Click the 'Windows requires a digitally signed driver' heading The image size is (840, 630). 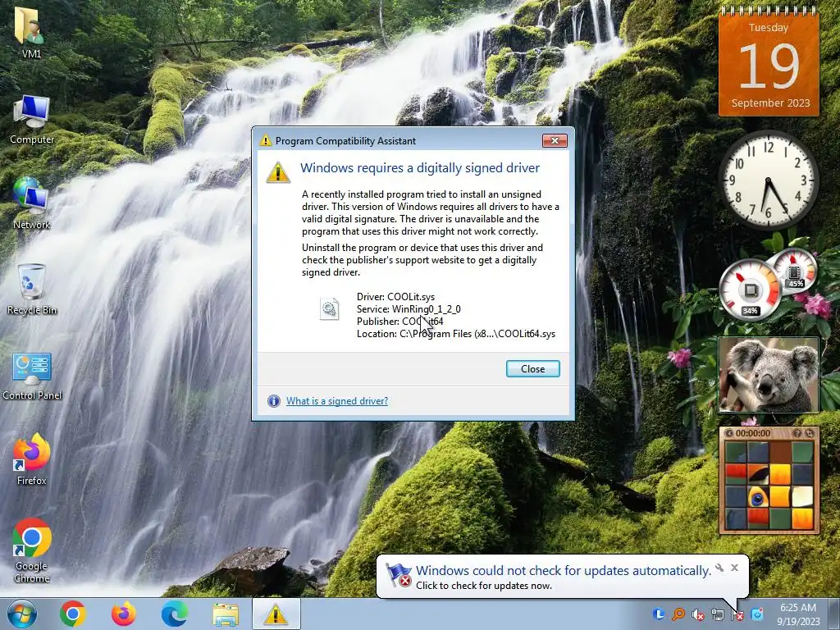pos(420,167)
